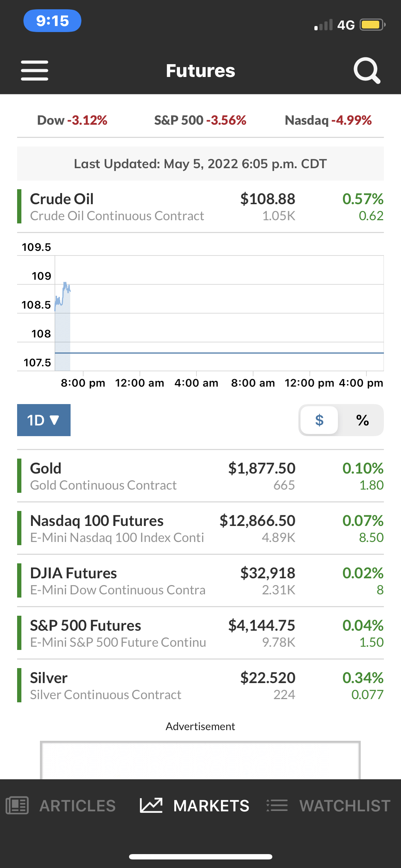This screenshot has width=401, height=868.
Task: Tap the 12:00 am chart axis label
Action: pyautogui.click(x=140, y=383)
